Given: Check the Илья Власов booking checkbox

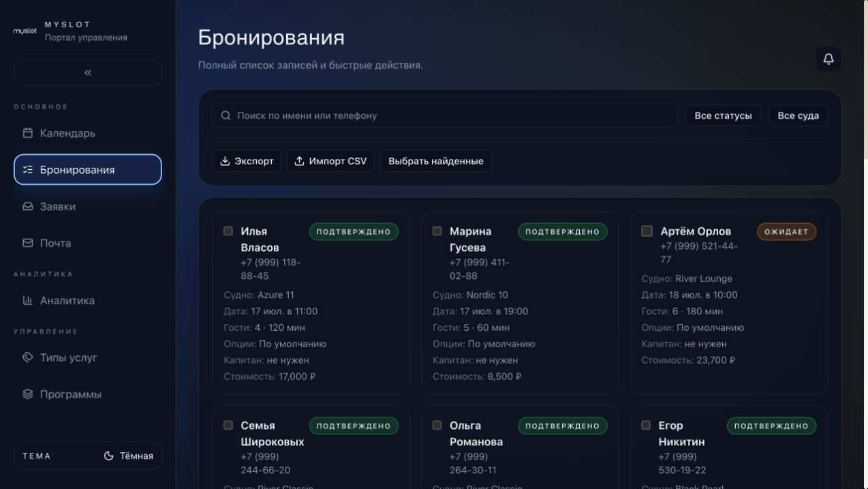Looking at the screenshot, I should [x=228, y=231].
